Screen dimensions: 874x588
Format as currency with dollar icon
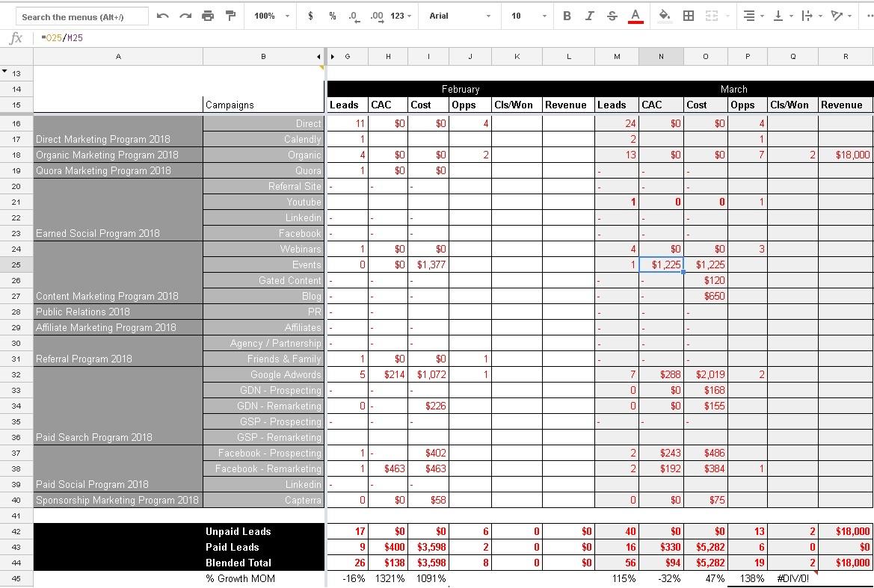[x=310, y=16]
